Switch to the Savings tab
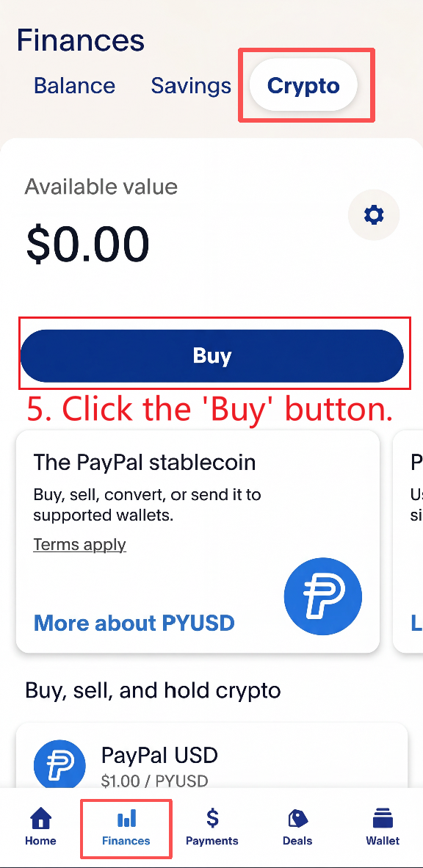 [x=191, y=86]
